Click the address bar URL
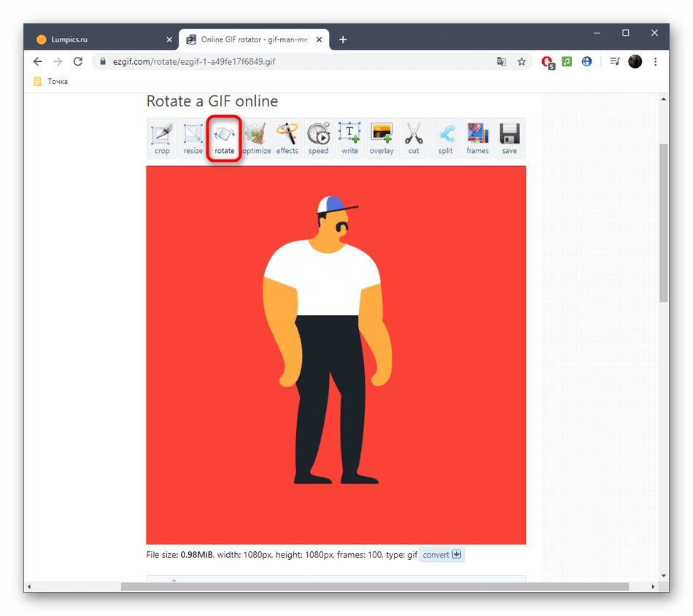 (193, 61)
